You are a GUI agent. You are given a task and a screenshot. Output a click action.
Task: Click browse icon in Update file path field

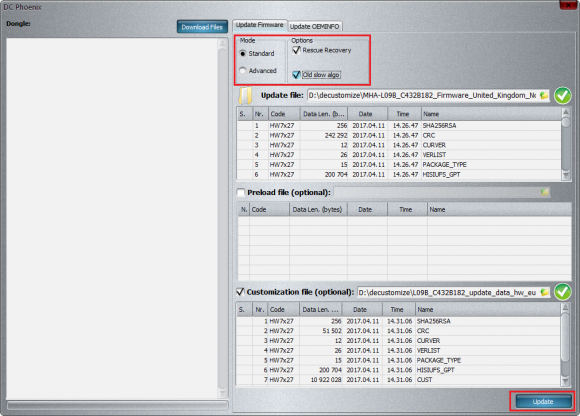click(x=544, y=95)
